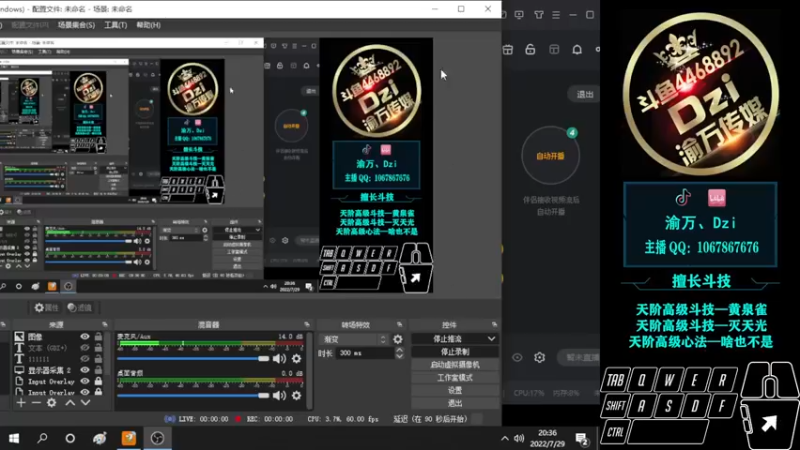
Task: Increase transition duration with up arrow
Action: click(x=399, y=350)
